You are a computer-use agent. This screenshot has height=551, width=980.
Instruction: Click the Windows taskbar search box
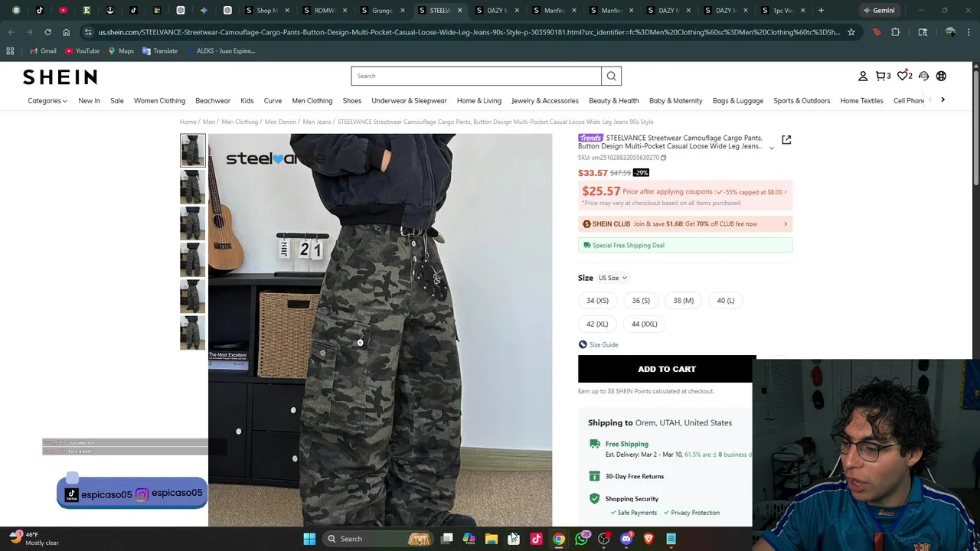point(380,539)
